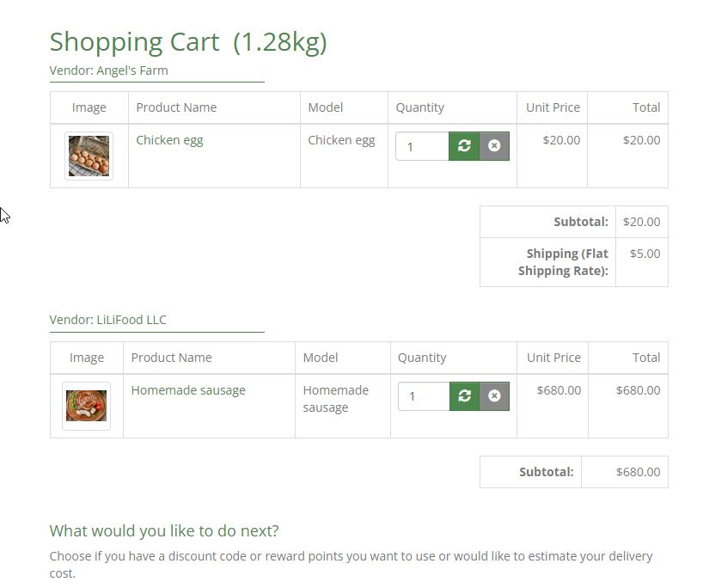703x588 pixels.
Task: Click the Chicken egg product thumbnail
Action: tap(89, 156)
